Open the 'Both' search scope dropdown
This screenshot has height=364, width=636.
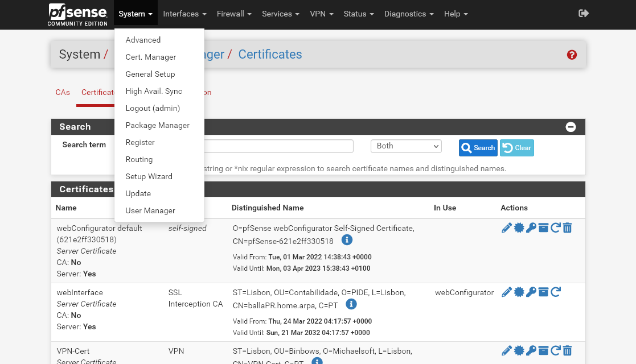[x=405, y=146]
